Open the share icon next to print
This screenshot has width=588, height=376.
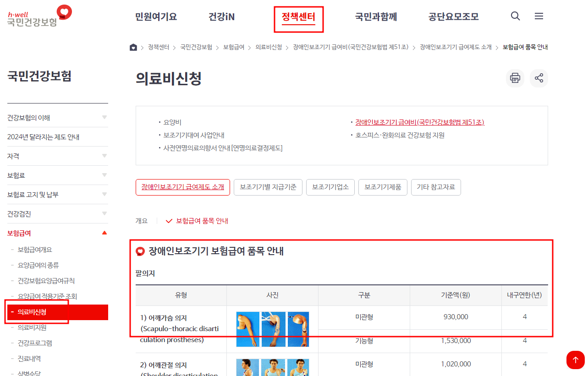tap(539, 78)
